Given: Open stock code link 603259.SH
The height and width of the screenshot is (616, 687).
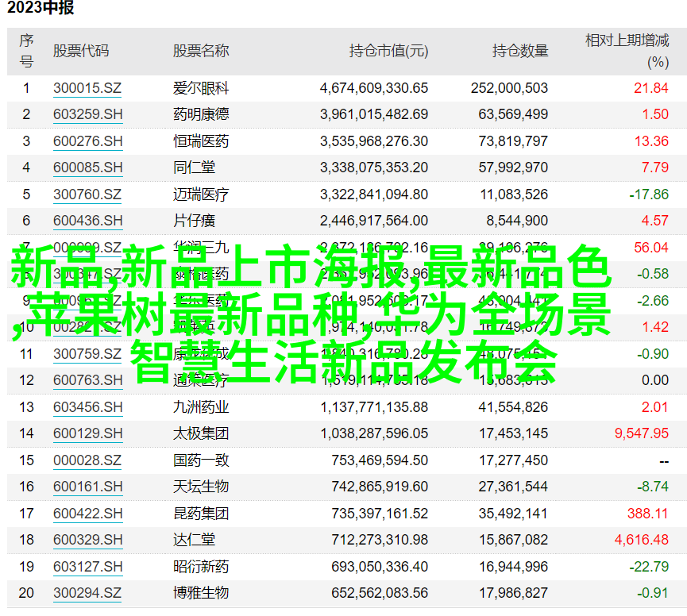Looking at the screenshot, I should pyautogui.click(x=87, y=115).
